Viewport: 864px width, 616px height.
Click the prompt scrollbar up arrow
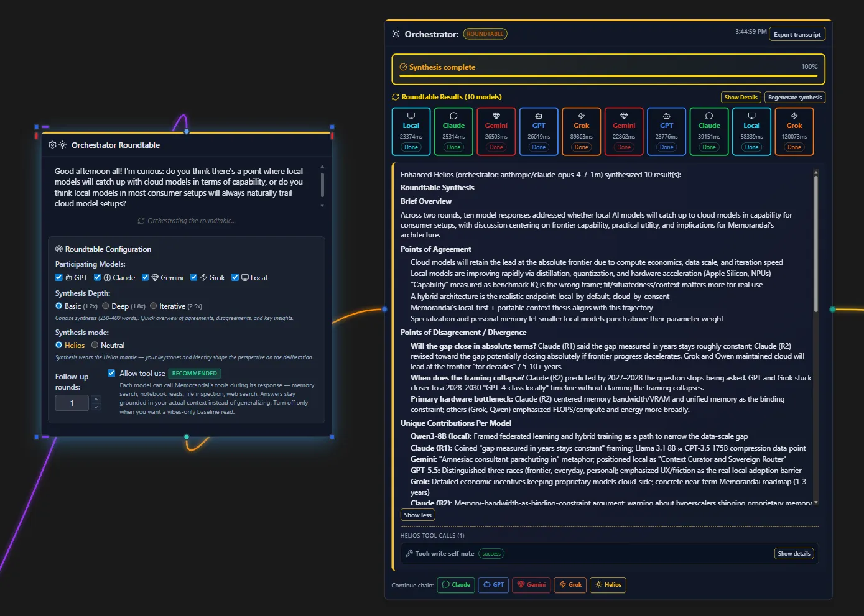[322, 167]
